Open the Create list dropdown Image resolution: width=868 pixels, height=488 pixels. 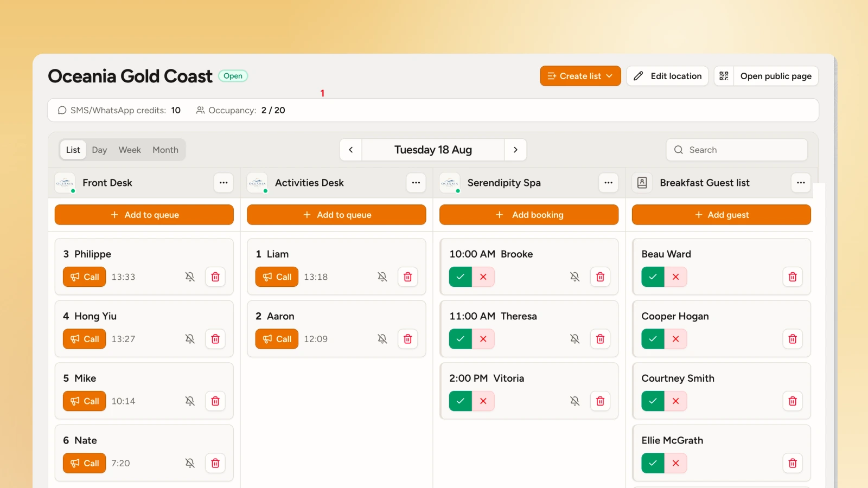click(580, 76)
